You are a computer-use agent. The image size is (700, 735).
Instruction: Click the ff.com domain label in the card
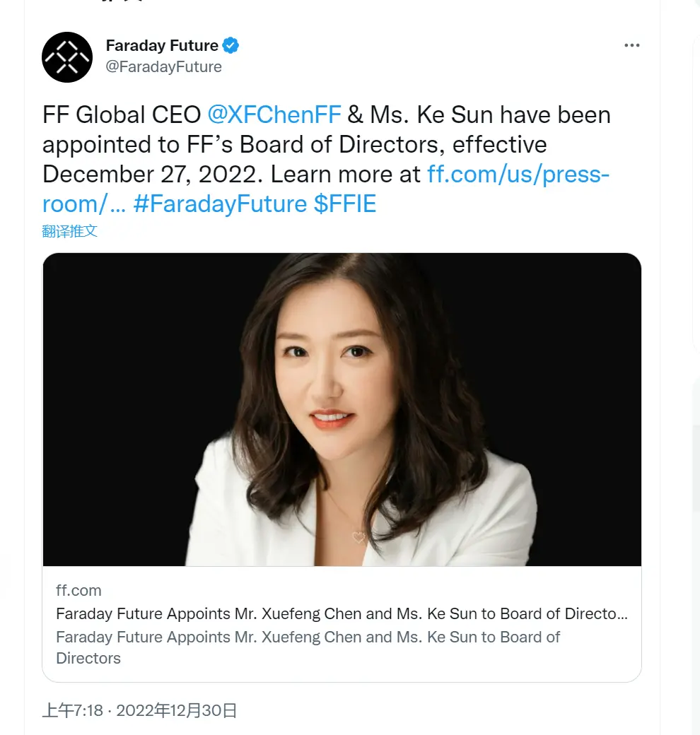[78, 591]
